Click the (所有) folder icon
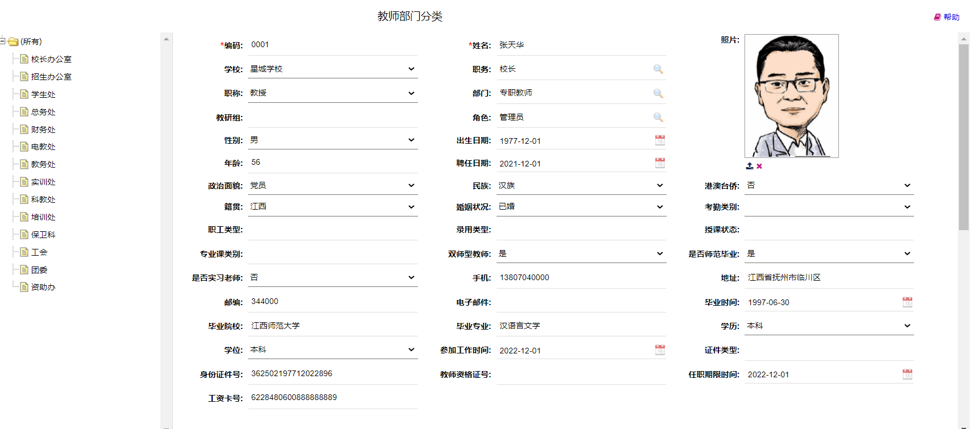The image size is (980, 429). [13, 41]
